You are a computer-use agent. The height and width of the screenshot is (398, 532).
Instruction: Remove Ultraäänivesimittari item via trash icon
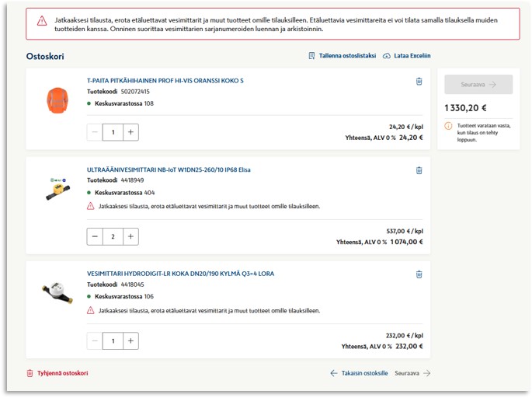pos(419,170)
